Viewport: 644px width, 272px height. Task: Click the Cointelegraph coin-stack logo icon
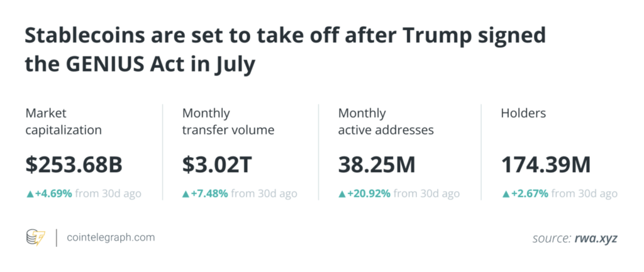36,237
